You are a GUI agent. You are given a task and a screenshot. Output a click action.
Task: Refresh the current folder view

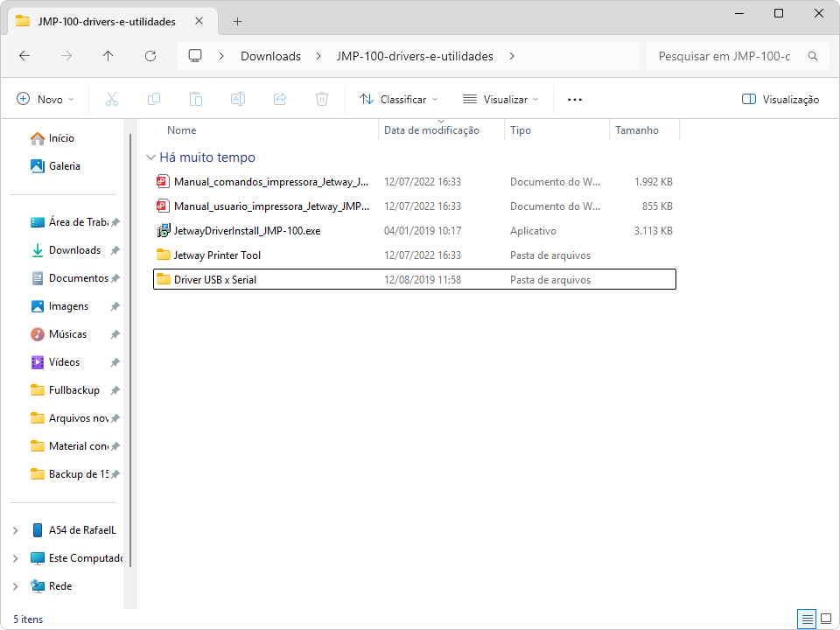150,56
